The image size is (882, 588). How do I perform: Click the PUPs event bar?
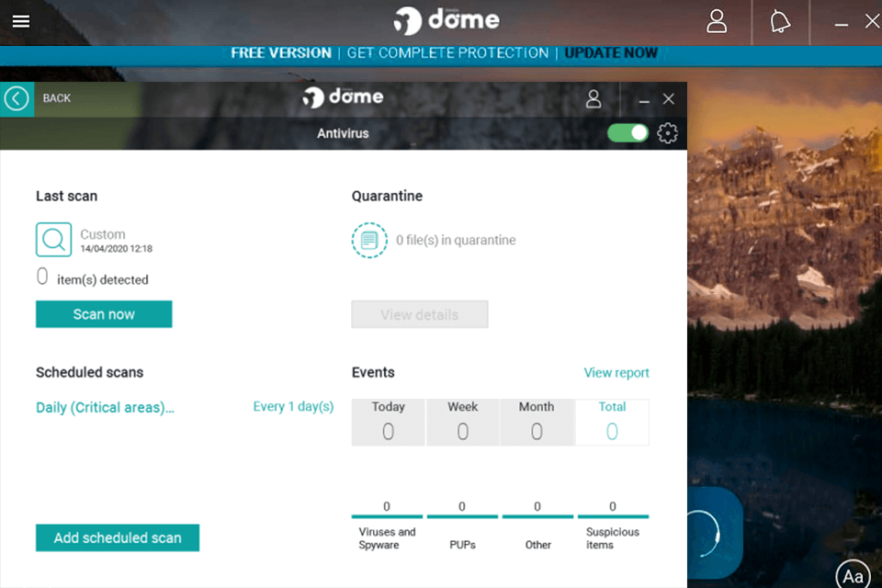[462, 516]
